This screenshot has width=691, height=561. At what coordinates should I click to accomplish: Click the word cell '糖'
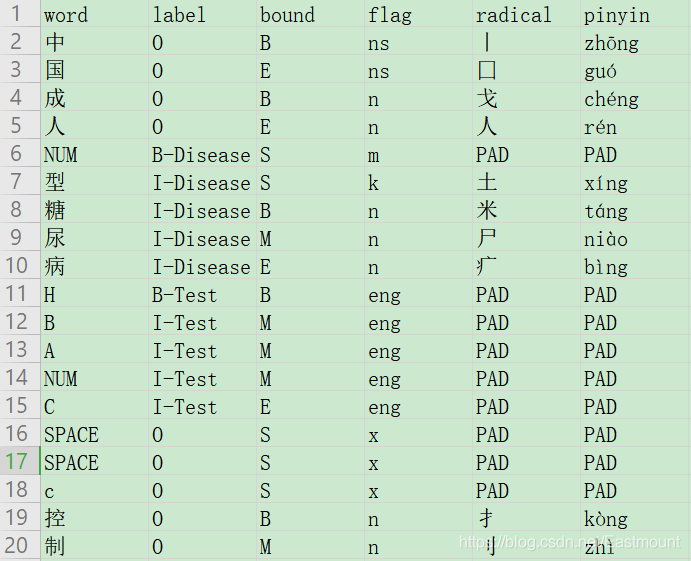tap(56, 211)
